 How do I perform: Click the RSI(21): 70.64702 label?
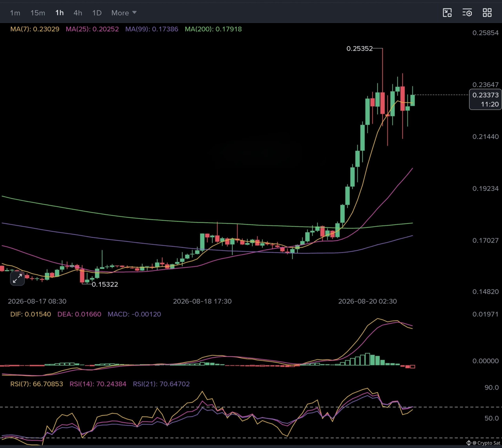(x=161, y=384)
